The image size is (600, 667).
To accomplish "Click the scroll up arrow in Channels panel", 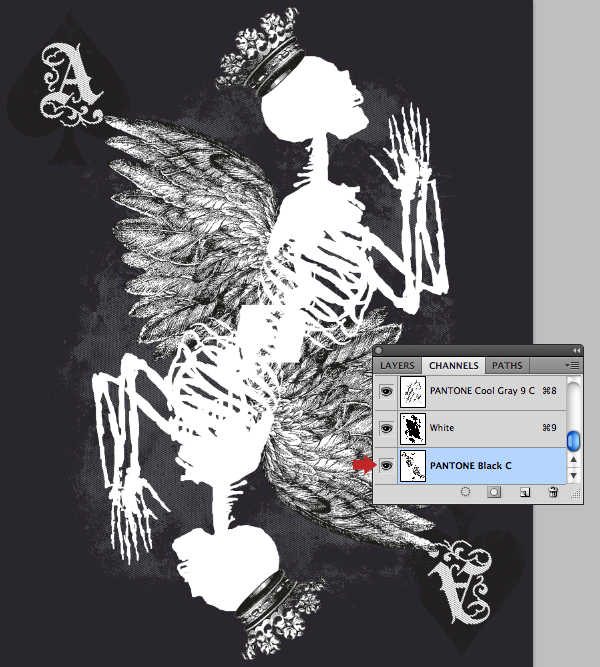I will [x=574, y=459].
